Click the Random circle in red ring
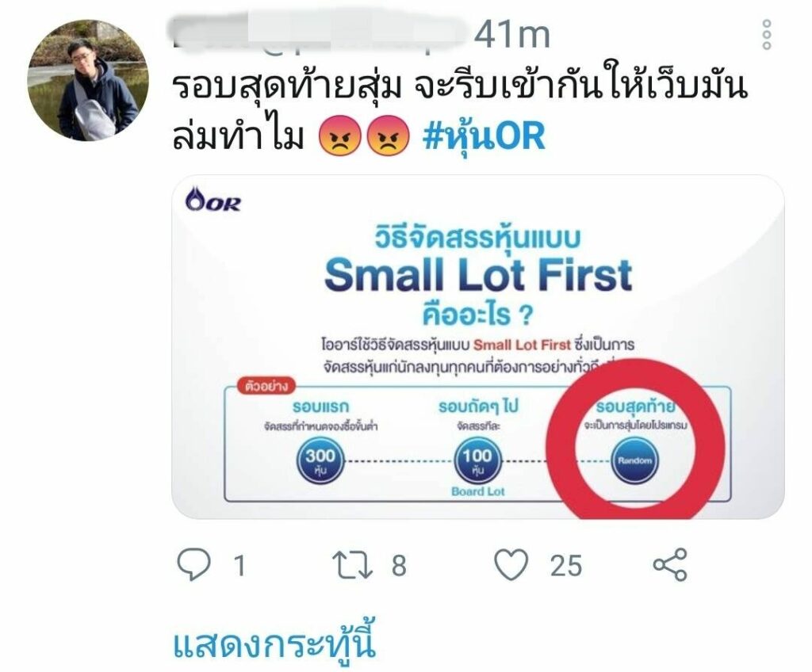 pos(635,460)
